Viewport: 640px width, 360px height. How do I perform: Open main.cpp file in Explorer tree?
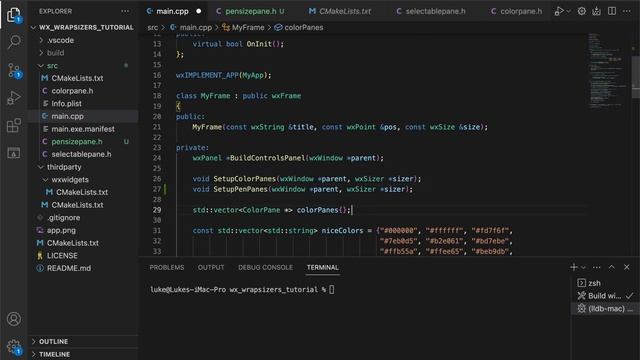point(83,116)
